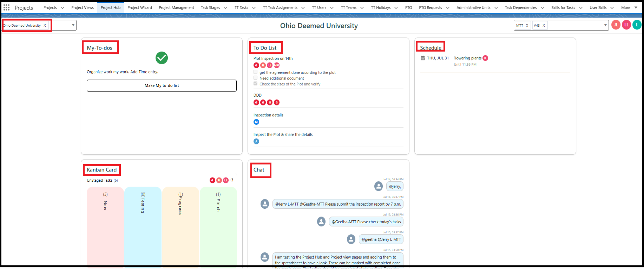
Task: Select the green L avatar in header
Action: click(x=637, y=25)
